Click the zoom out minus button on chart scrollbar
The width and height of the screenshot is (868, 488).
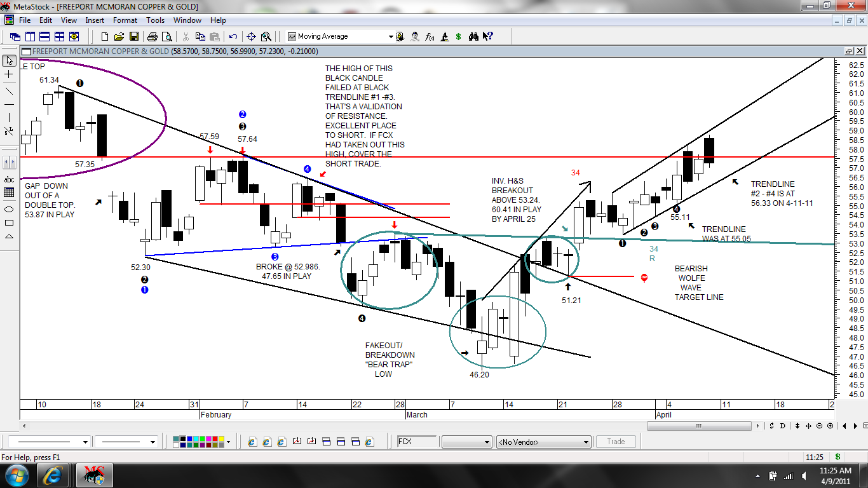pos(819,426)
